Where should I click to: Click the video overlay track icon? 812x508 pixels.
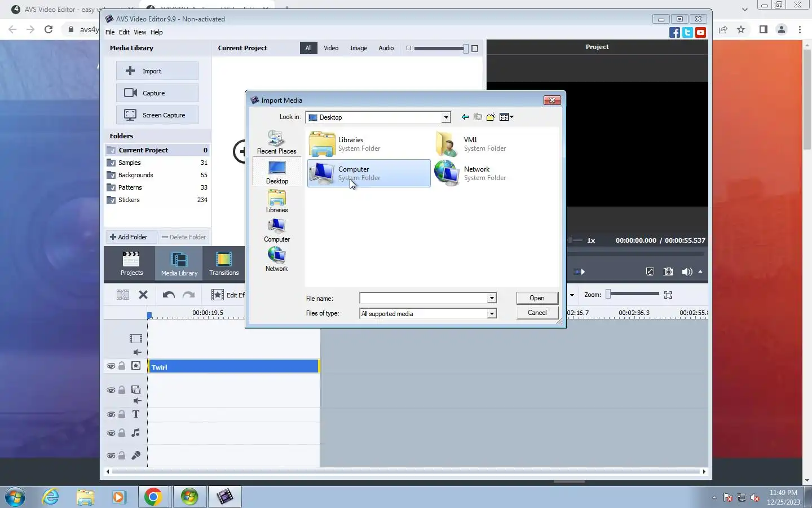(x=136, y=390)
